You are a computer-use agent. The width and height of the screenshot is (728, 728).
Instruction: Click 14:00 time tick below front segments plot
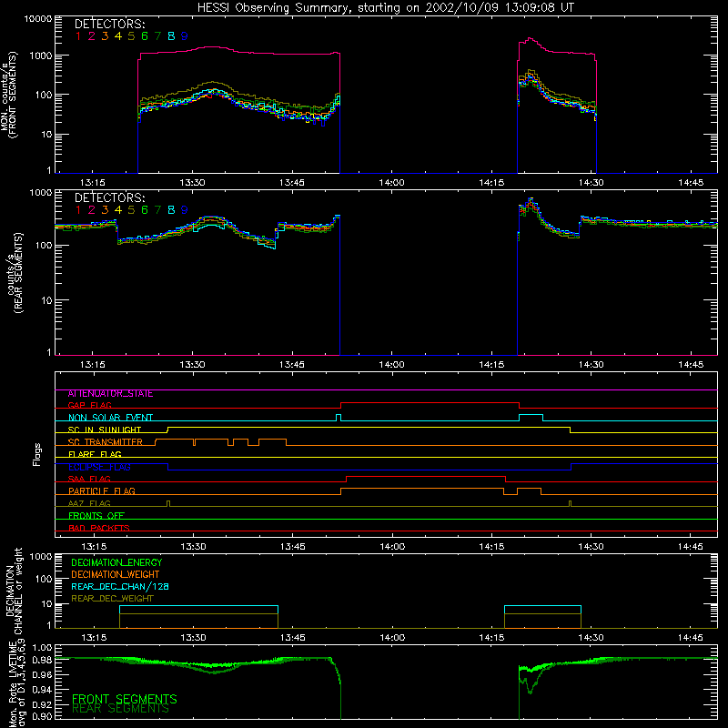(391, 183)
